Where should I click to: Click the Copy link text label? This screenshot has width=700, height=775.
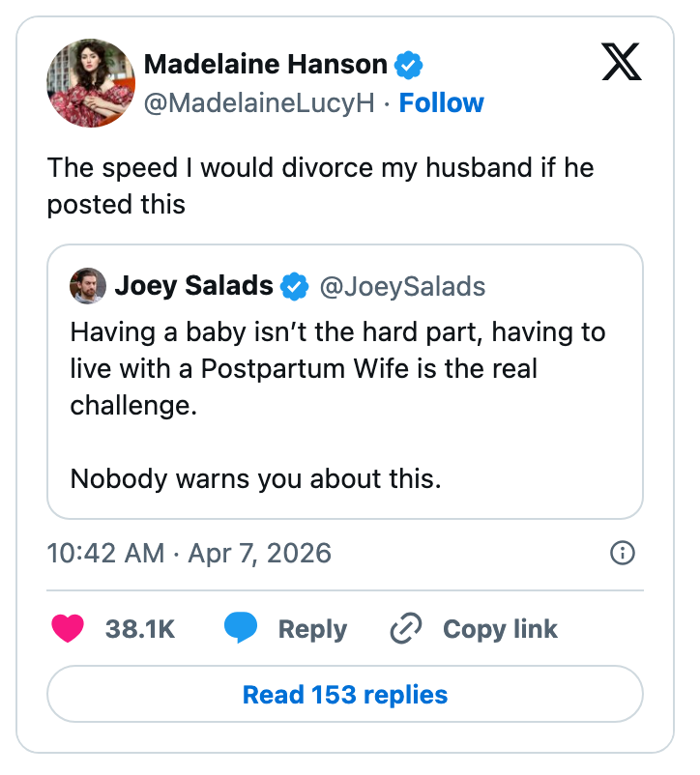500,629
